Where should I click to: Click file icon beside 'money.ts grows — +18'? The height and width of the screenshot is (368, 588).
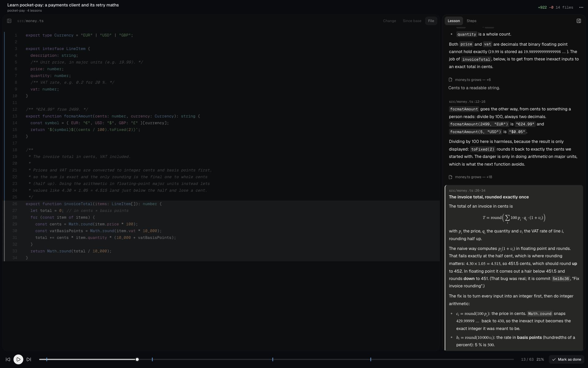point(450,177)
